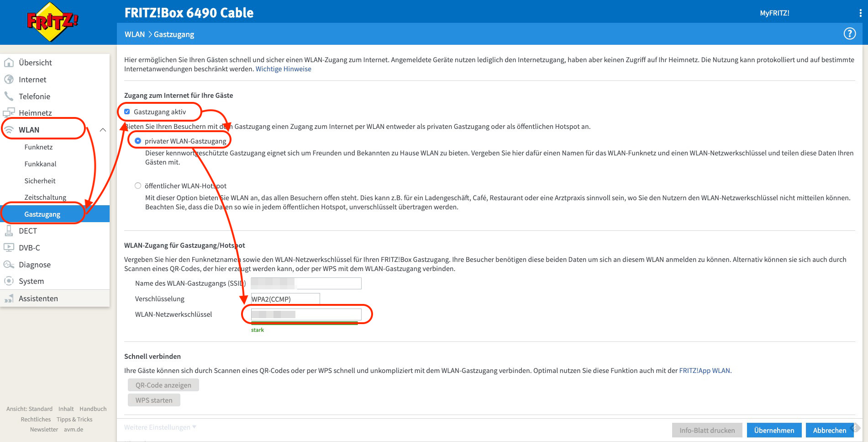The image size is (868, 442).
Task: Focus the SSID name input field
Action: 306,283
